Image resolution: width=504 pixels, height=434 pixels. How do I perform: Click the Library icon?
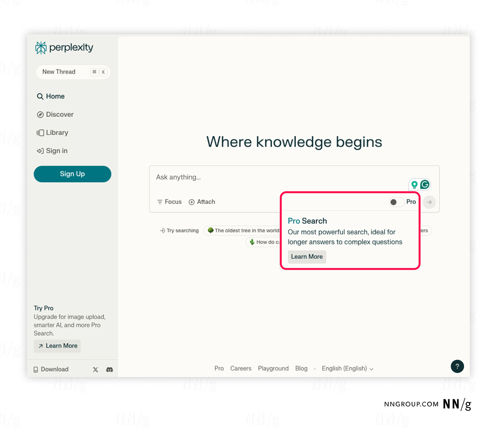coord(40,133)
